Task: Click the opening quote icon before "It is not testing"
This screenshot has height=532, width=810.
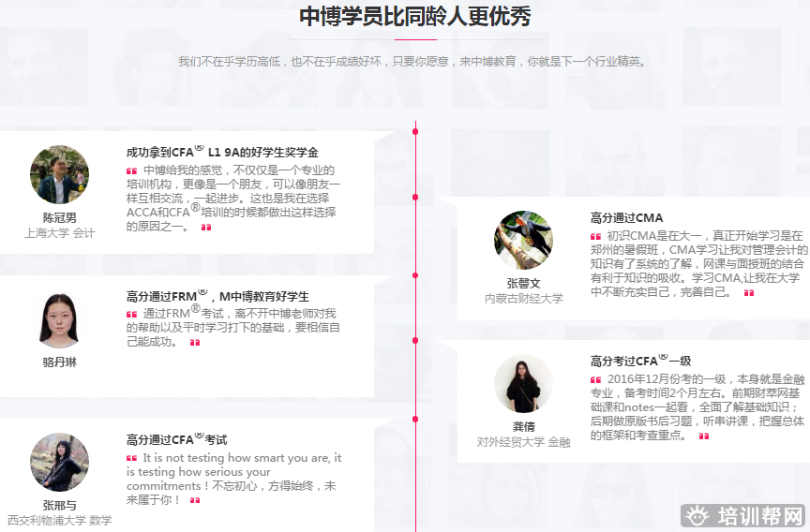Action: pyautogui.click(x=132, y=458)
